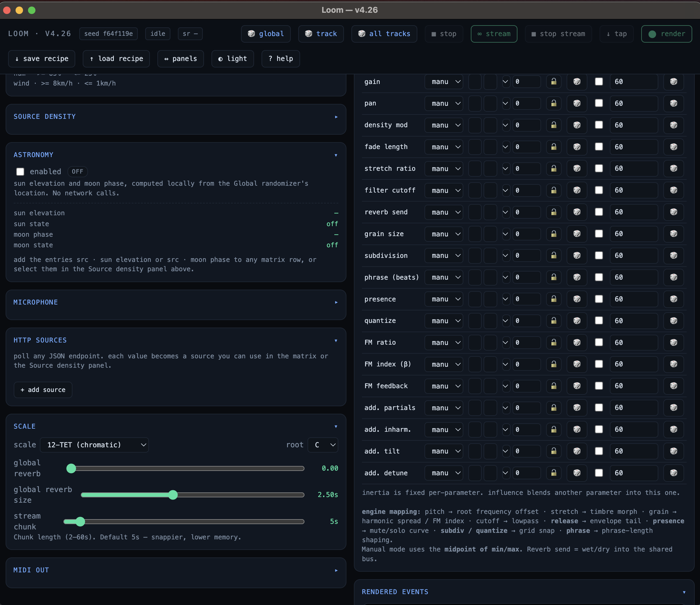Screen dimensions: 700x605
Task: Open the manu mode dropdown for reverb send
Action: point(444,212)
